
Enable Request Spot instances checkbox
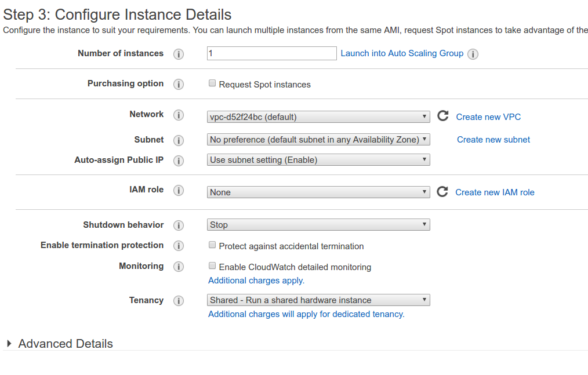[212, 83]
